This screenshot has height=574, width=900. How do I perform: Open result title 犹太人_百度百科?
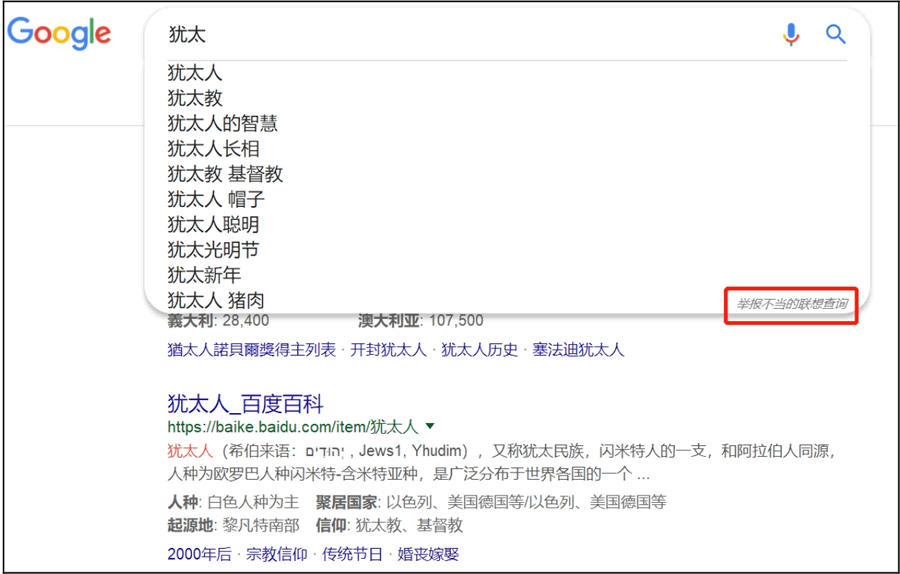(x=245, y=404)
